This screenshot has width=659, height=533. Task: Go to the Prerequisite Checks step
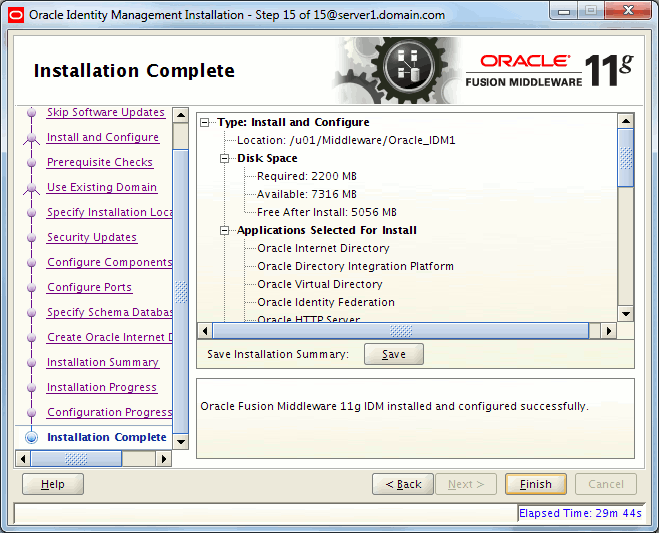[100, 162]
